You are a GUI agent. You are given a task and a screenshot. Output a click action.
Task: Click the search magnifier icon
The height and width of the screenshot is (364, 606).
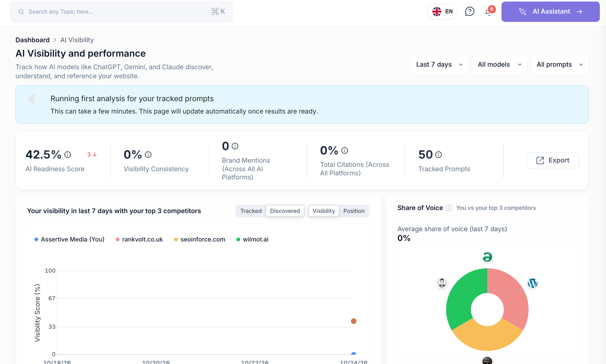(x=21, y=12)
